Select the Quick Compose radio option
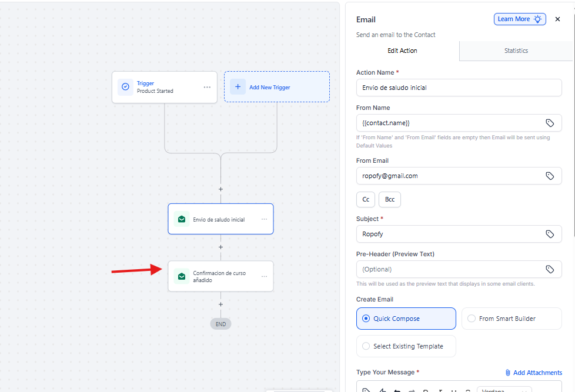The width and height of the screenshot is (575, 392). coord(367,319)
